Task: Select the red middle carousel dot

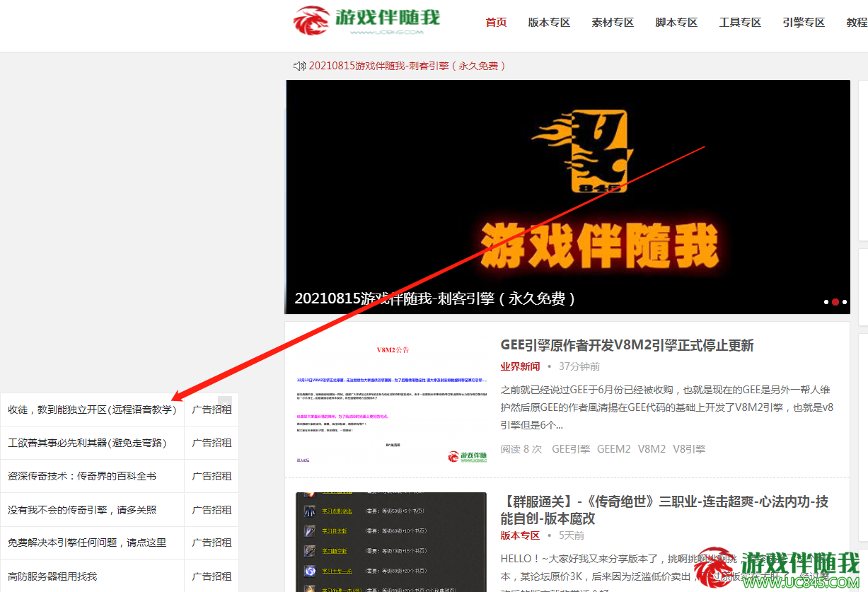Action: coord(835,302)
